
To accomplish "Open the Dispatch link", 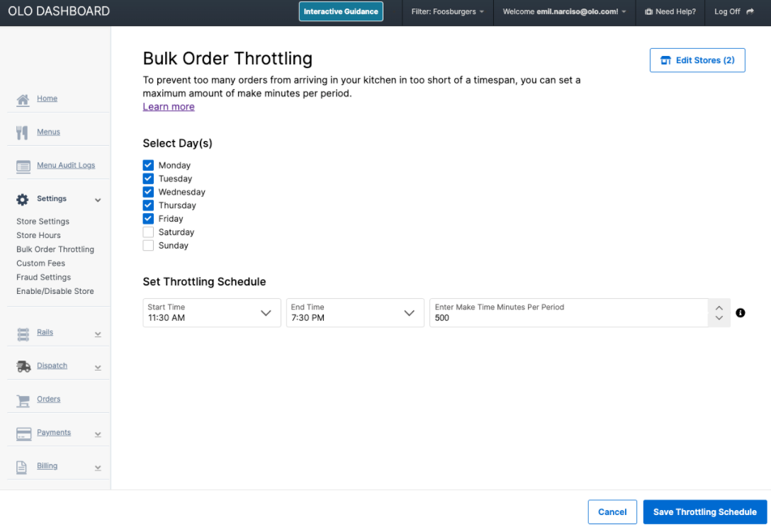I will (x=52, y=366).
